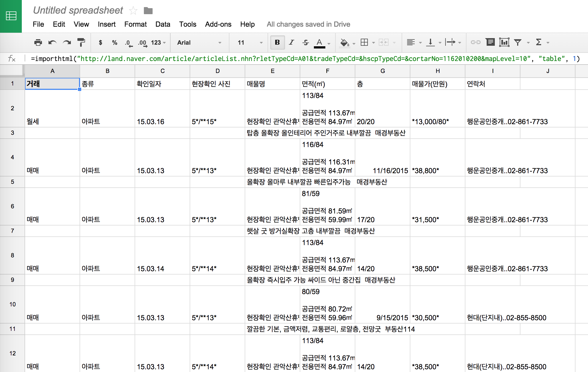Expand the 123 number format dropdown

coord(158,42)
